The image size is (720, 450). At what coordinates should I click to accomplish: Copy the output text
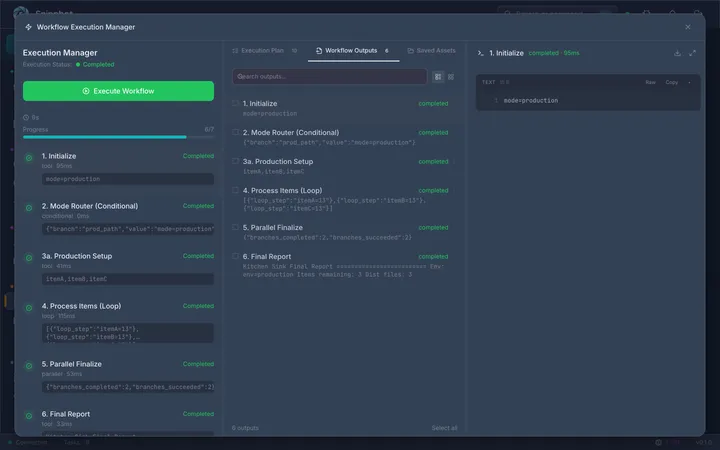click(x=671, y=82)
